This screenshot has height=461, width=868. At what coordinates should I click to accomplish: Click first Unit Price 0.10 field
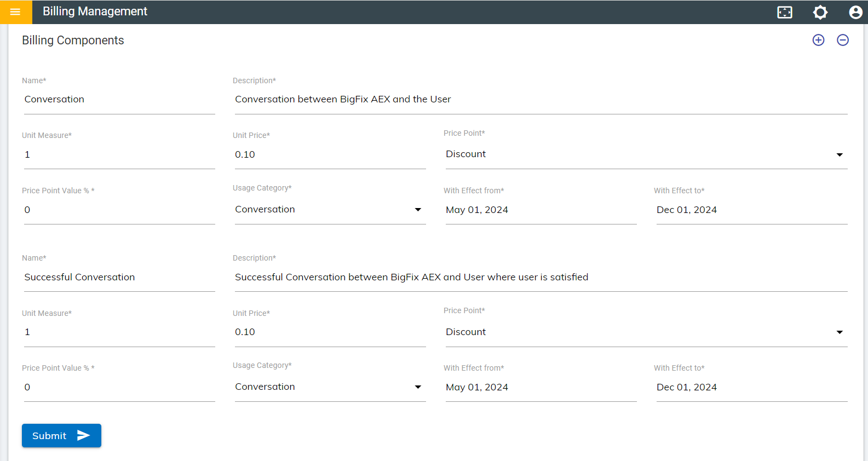[x=330, y=155]
